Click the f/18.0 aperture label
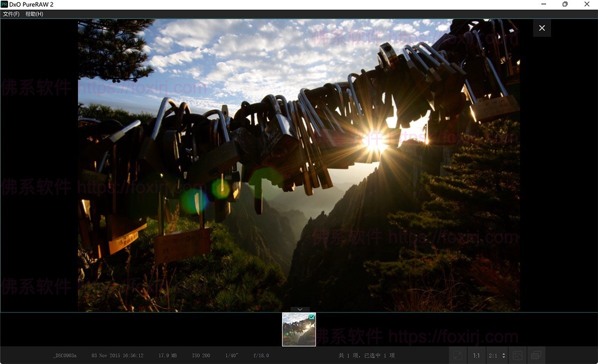The height and width of the screenshot is (364, 598). coord(261,356)
